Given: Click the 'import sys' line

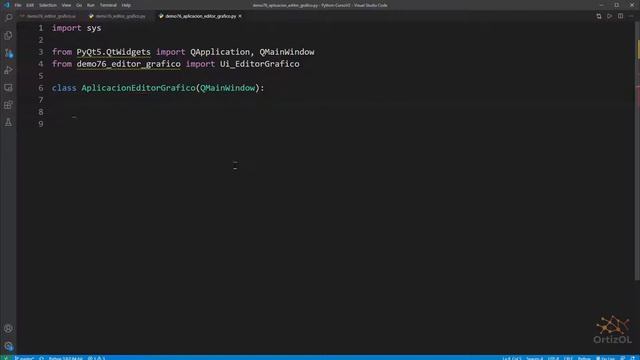Looking at the screenshot, I should pyautogui.click(x=76, y=28).
